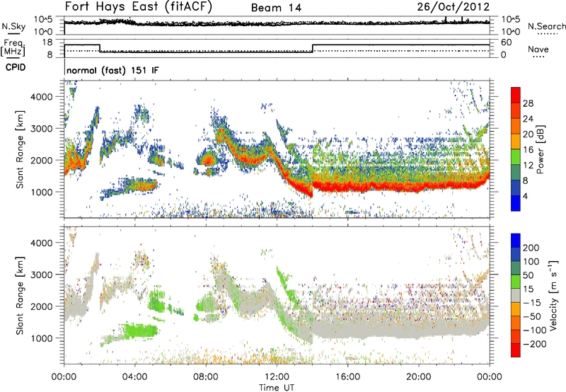
Task: Click the dotted line sample under Nave
Action: pyautogui.click(x=538, y=57)
